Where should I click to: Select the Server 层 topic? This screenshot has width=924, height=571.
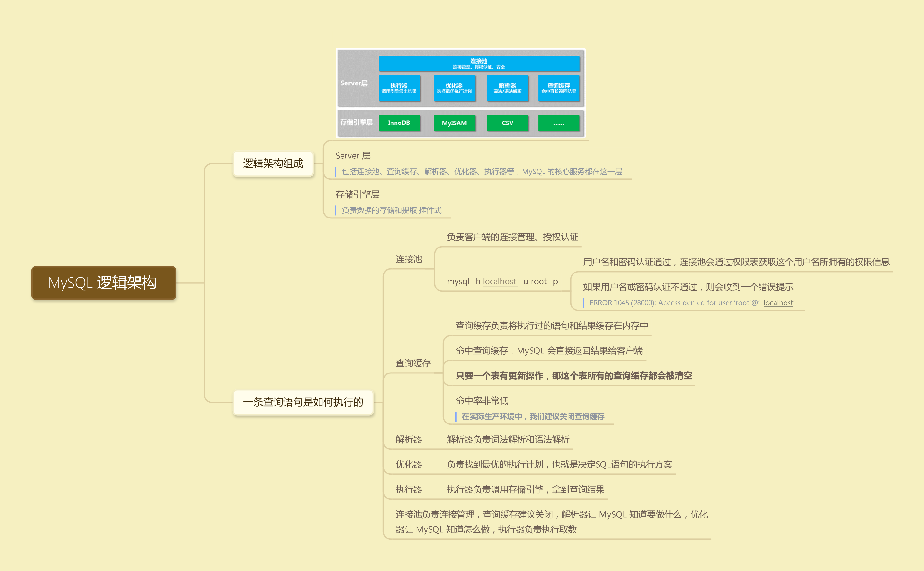[x=353, y=156]
